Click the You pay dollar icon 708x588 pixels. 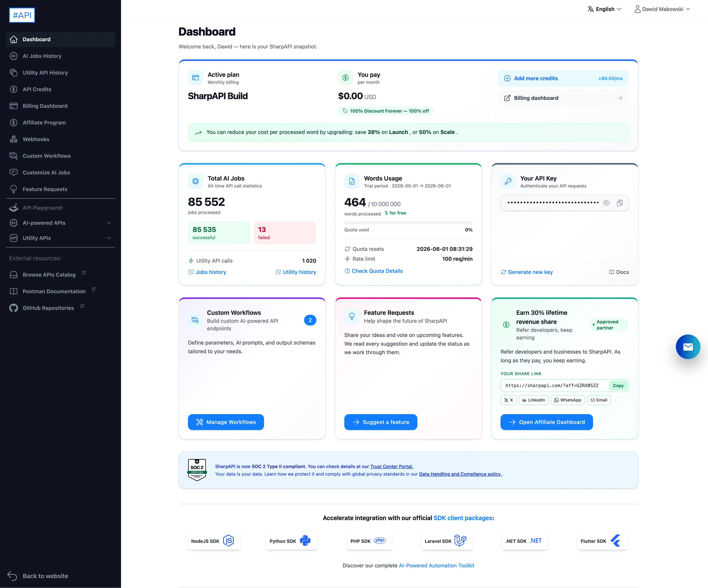(345, 78)
